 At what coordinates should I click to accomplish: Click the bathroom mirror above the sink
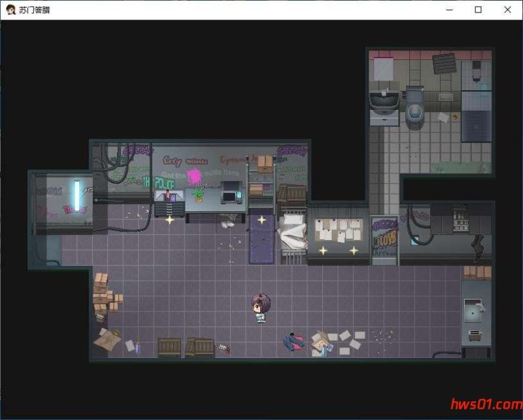click(x=383, y=69)
